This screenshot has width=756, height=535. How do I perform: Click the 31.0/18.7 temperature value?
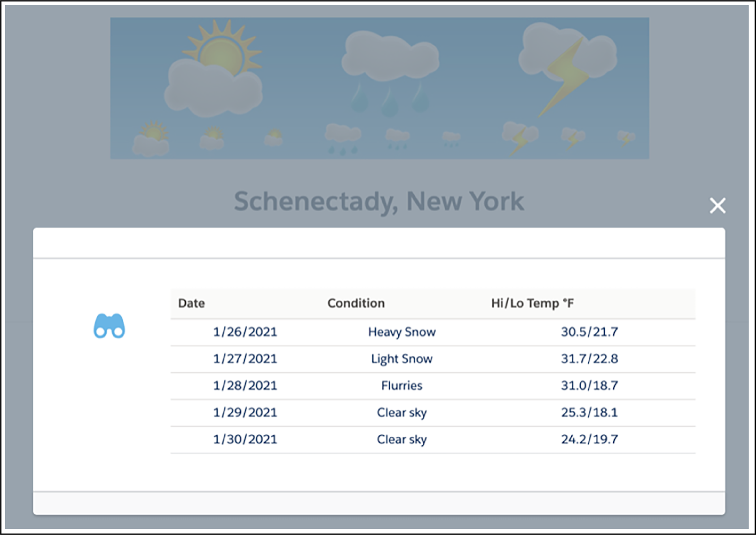click(x=589, y=386)
